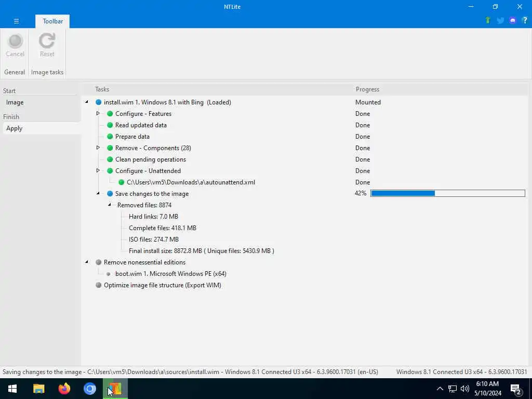
Task: Open File Explorer from the taskbar
Action: pos(38,389)
